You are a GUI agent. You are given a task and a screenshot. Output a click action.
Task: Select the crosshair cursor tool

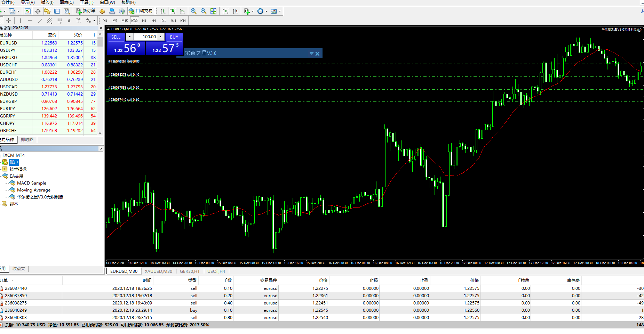point(9,21)
